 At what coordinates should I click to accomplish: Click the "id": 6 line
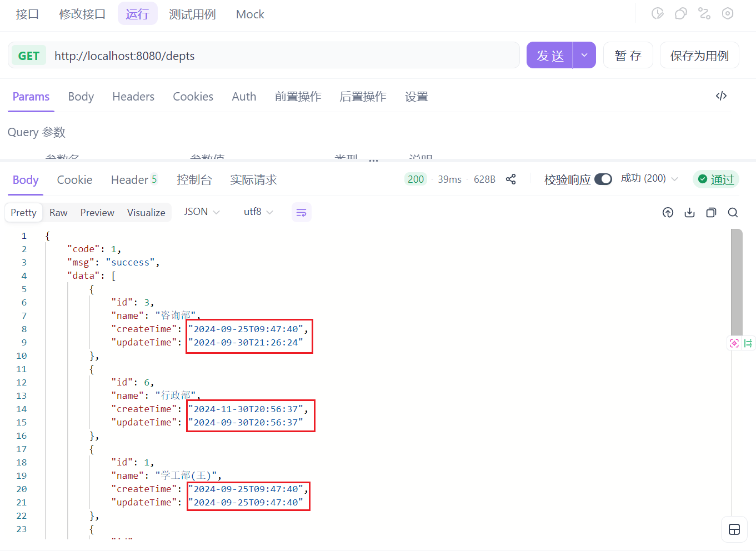coord(132,382)
